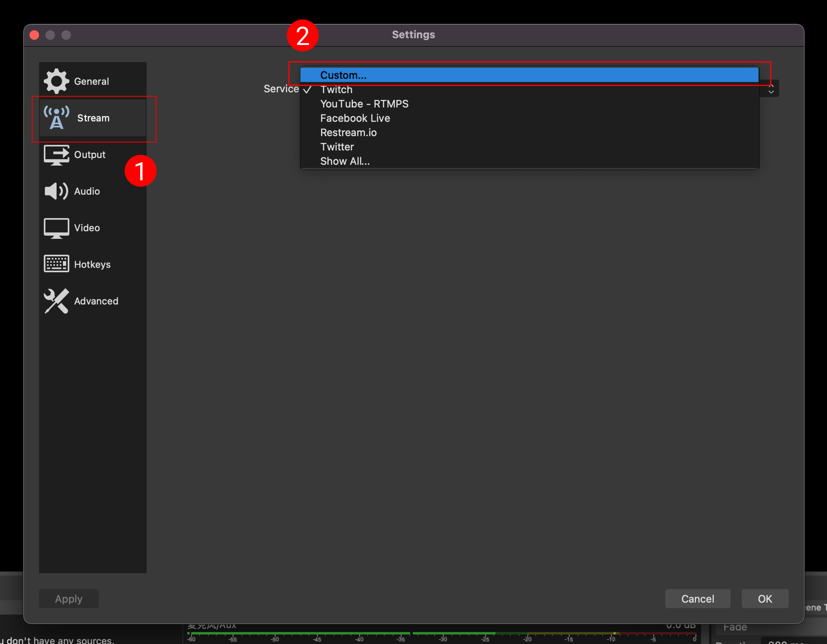827x644 pixels.
Task: Click the Stream antenna icon
Action: [x=56, y=118]
